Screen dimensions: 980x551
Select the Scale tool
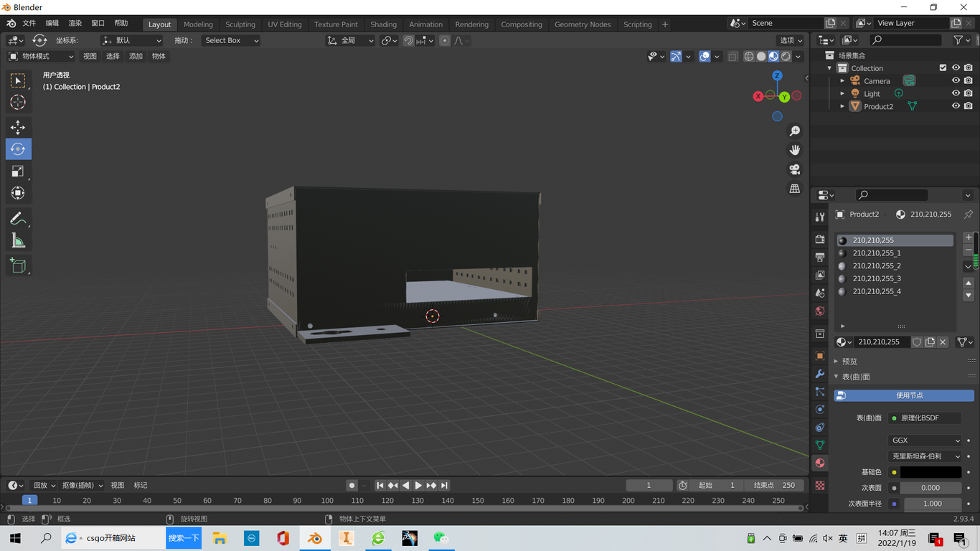click(x=18, y=171)
